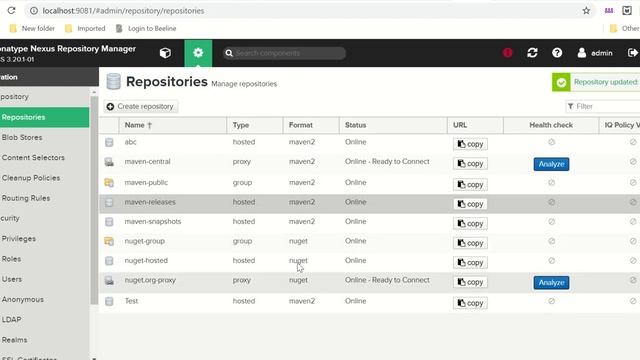Open the Administration gear icon
The image size is (640, 360).
(x=198, y=53)
